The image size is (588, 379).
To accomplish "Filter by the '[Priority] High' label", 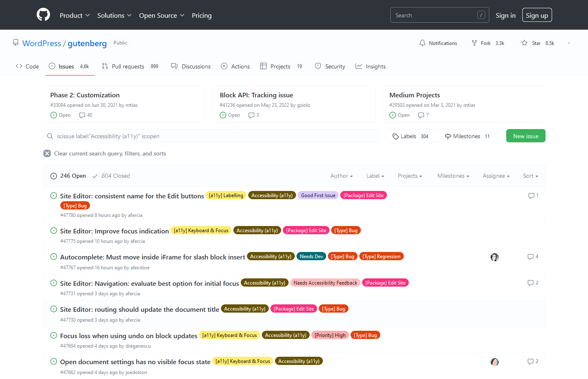I will pos(330,335).
